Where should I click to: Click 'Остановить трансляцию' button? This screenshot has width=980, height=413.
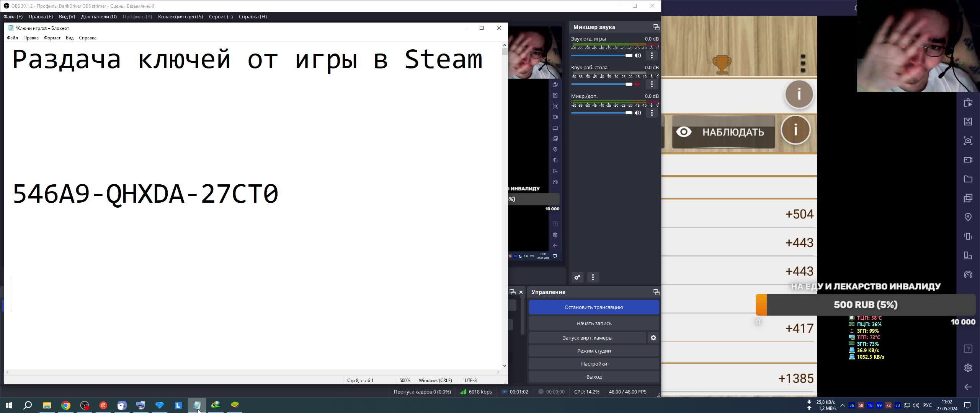click(x=594, y=307)
